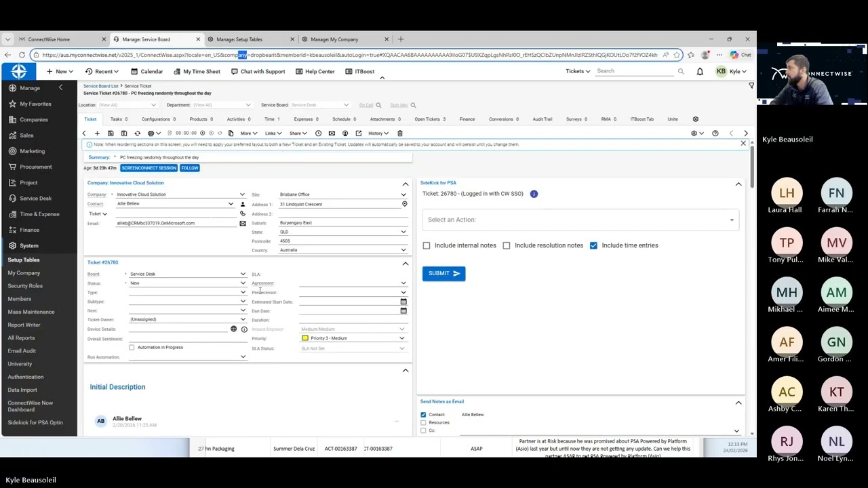This screenshot has width=868, height=488.
Task: Click the yellow priority color swatch
Action: pyautogui.click(x=305, y=338)
